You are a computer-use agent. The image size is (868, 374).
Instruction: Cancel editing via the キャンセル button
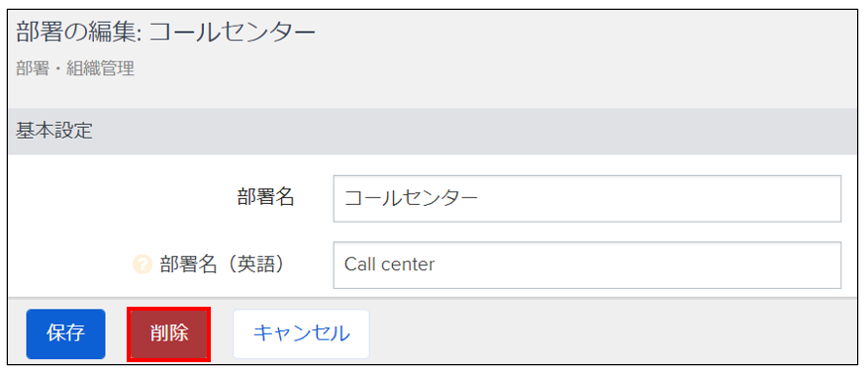(x=301, y=333)
